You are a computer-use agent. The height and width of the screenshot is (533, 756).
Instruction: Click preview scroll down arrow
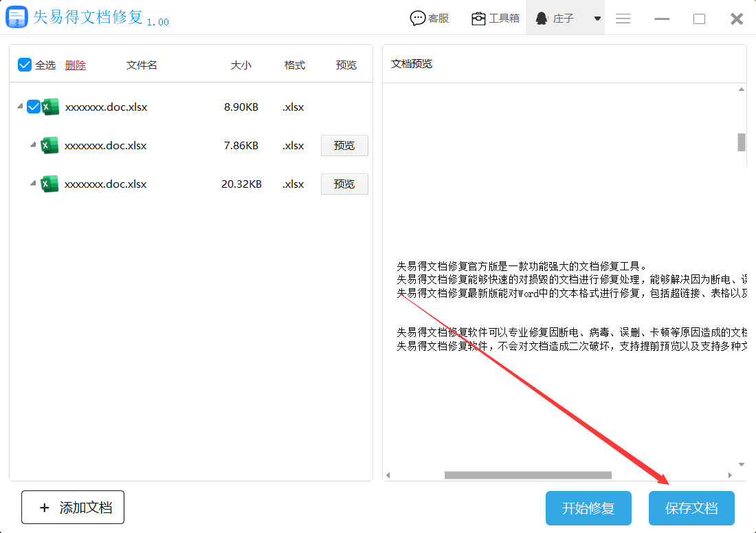pyautogui.click(x=742, y=464)
